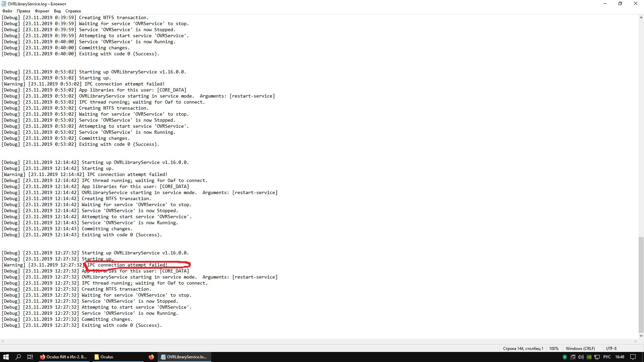Click the Kaspersky shield tray icon

(565, 357)
